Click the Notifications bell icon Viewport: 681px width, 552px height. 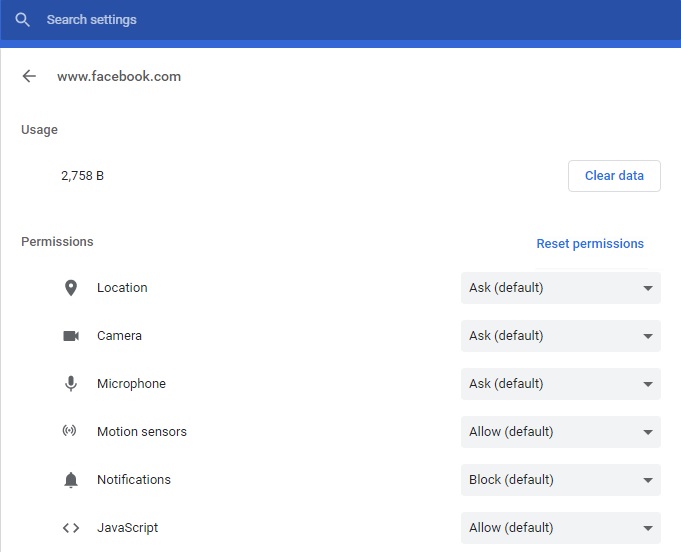71,479
